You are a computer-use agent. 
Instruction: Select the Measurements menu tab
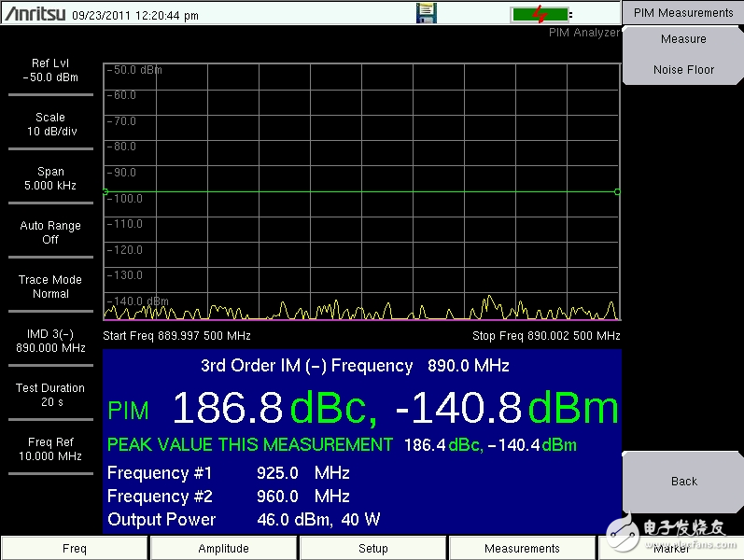click(522, 548)
